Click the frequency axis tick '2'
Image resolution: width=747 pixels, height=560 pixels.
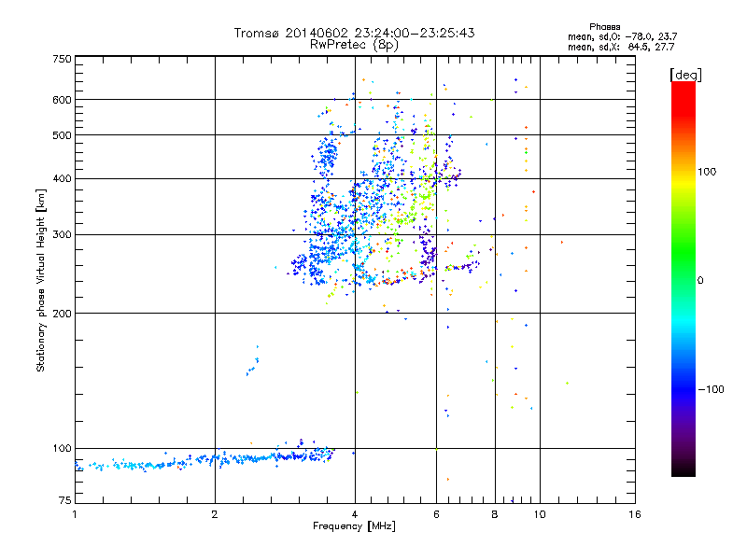[x=215, y=514]
